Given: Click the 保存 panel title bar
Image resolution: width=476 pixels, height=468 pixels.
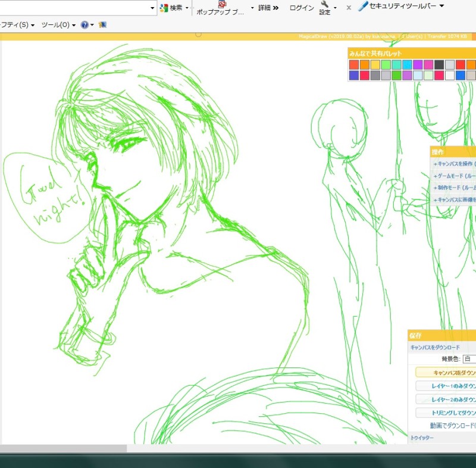Looking at the screenshot, I should click(x=442, y=335).
